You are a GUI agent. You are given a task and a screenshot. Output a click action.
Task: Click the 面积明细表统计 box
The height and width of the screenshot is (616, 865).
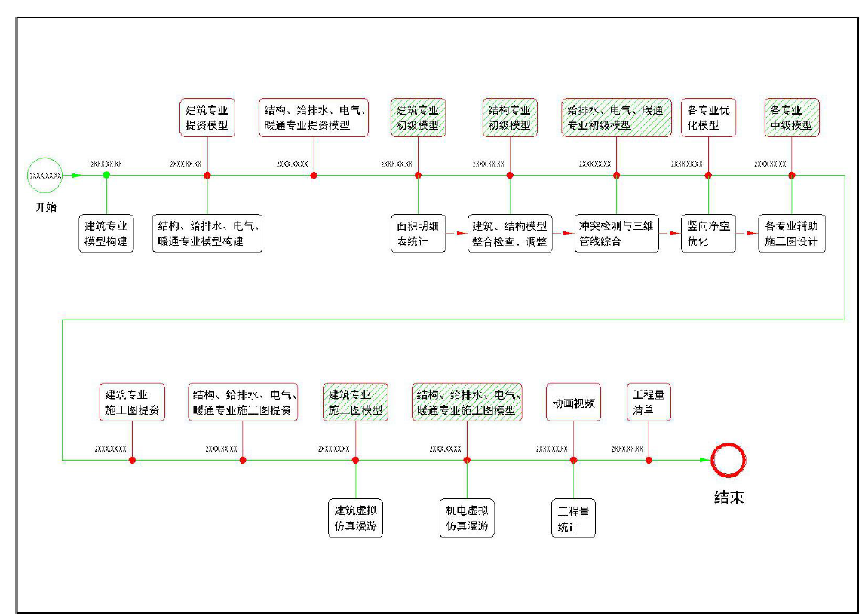pos(418,233)
